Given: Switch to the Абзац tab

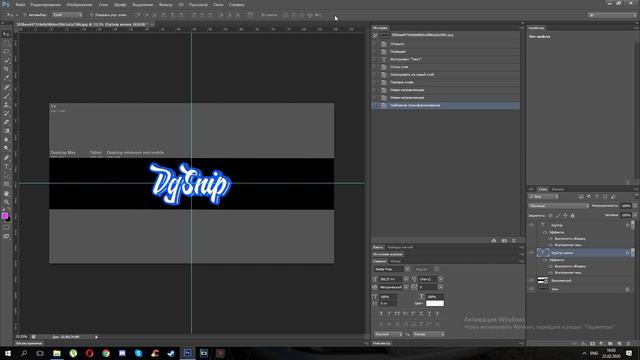Looking at the screenshot, I should click(396, 261).
